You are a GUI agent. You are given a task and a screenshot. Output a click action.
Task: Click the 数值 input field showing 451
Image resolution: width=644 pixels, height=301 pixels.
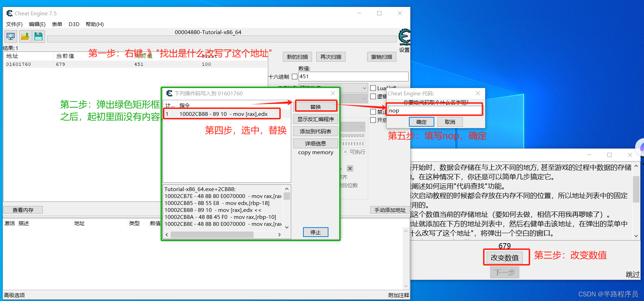click(x=354, y=77)
